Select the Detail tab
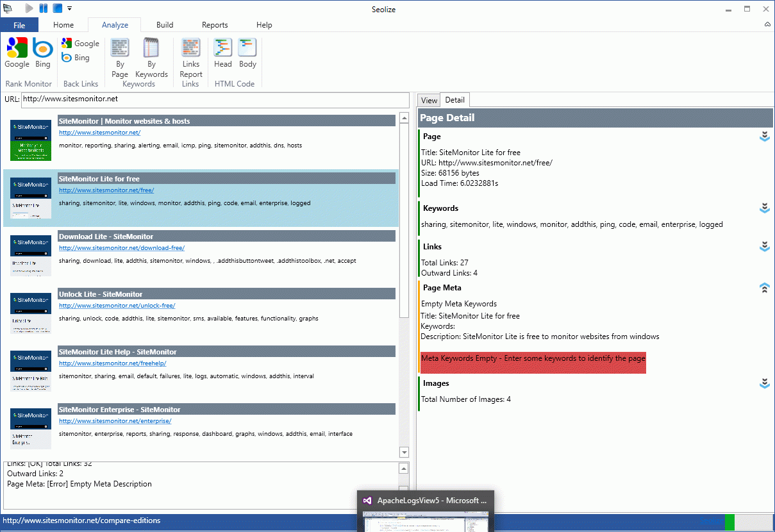Image resolution: width=775 pixels, height=532 pixels. tap(455, 100)
